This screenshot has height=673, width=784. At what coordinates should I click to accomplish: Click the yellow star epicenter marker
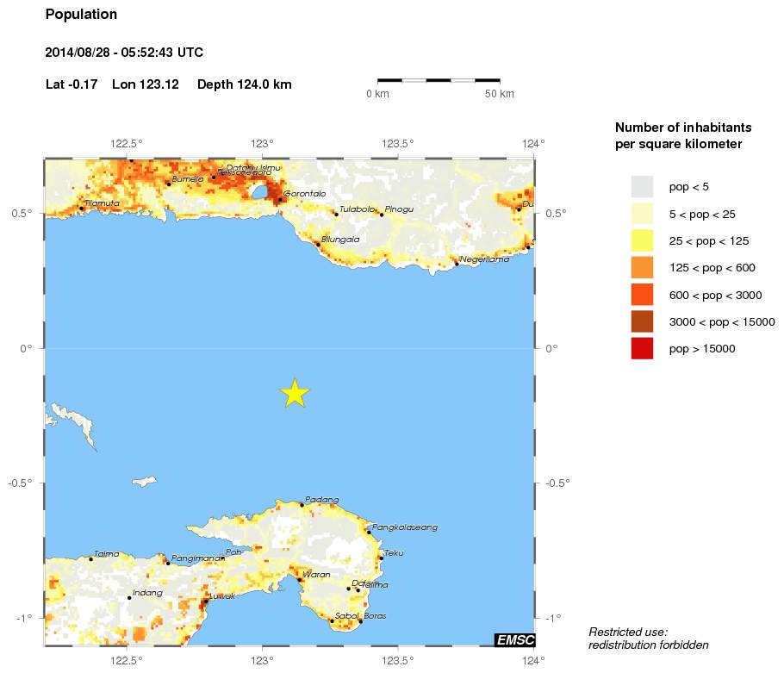click(x=295, y=393)
